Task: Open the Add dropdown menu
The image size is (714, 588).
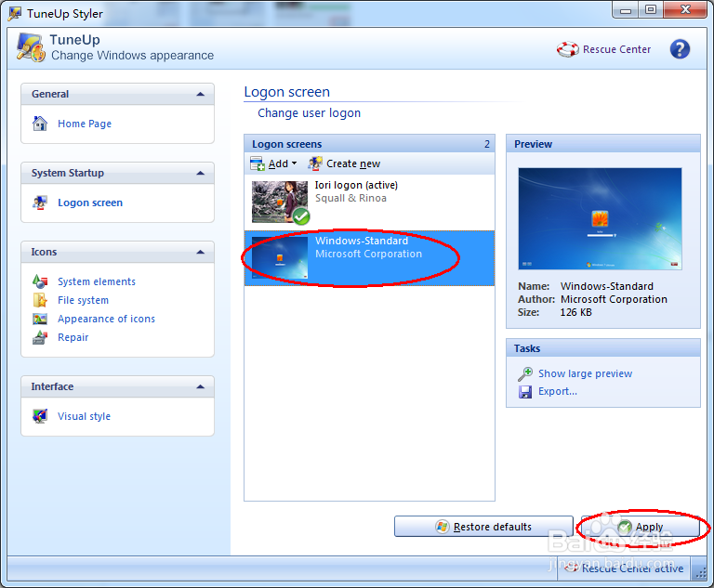Action: [274, 163]
